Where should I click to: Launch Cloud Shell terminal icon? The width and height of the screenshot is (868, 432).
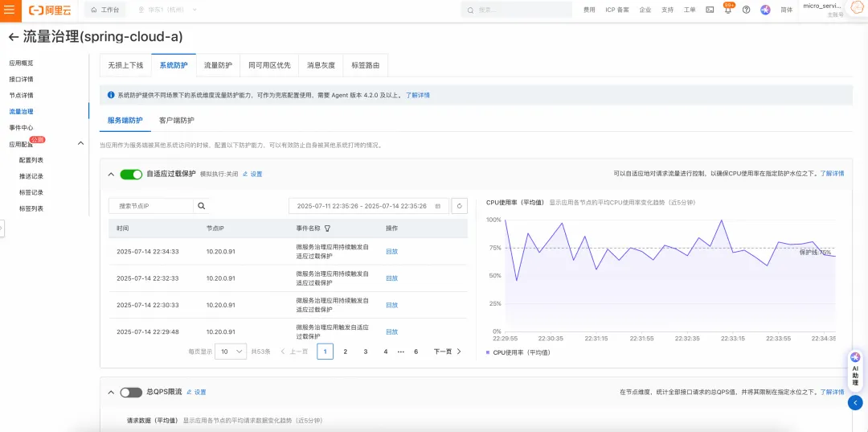(x=710, y=10)
